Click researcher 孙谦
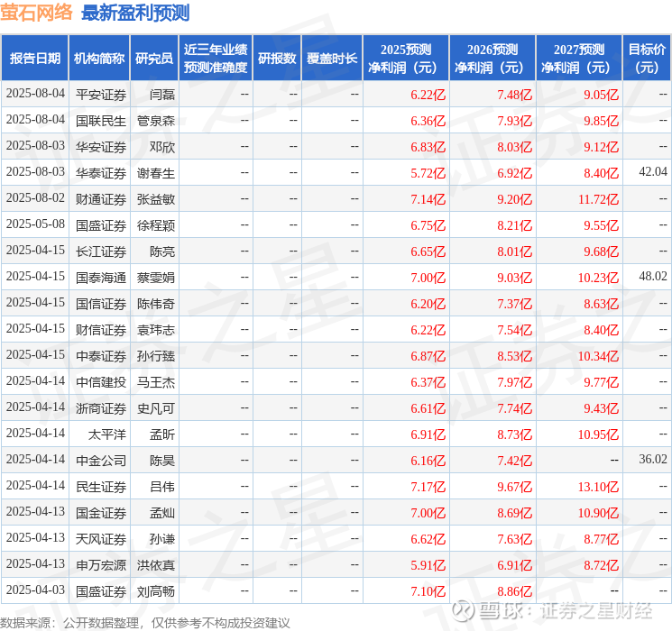The height and width of the screenshot is (631, 672). click(162, 539)
